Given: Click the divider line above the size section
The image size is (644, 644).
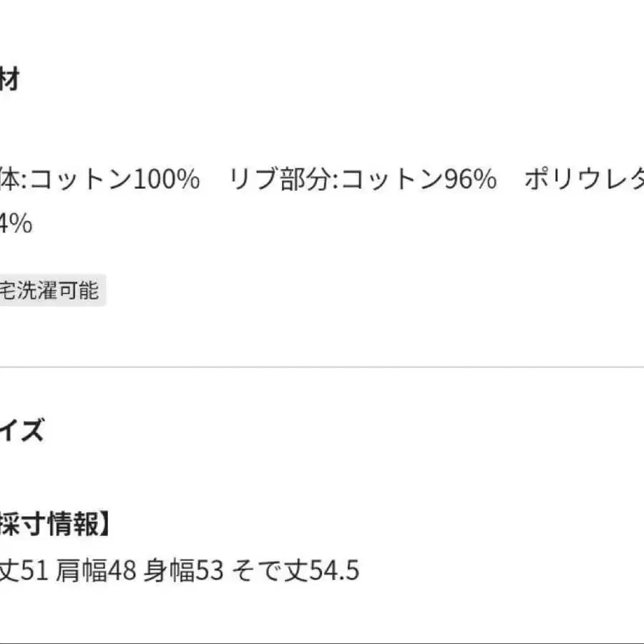Looking at the screenshot, I should 322,367.
